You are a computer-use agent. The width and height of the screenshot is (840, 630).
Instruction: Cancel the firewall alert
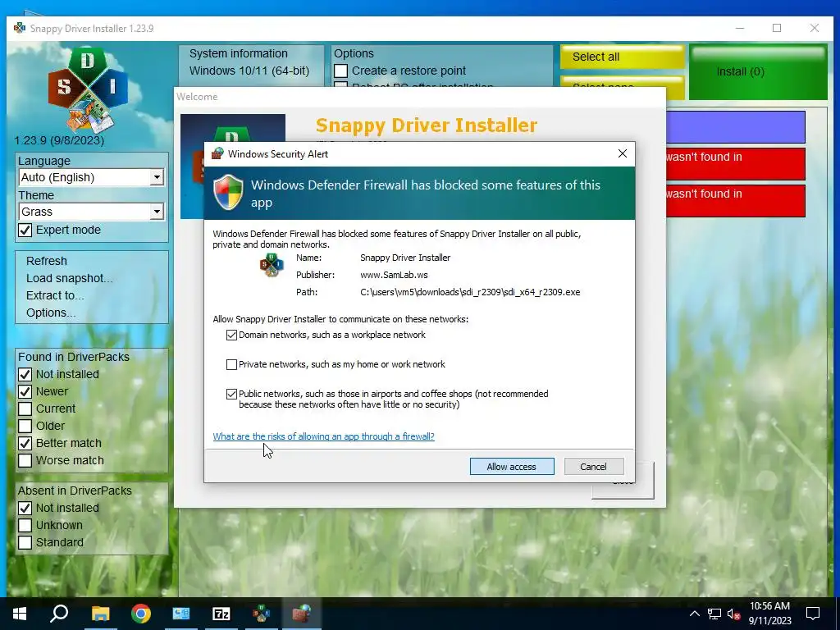tap(594, 467)
